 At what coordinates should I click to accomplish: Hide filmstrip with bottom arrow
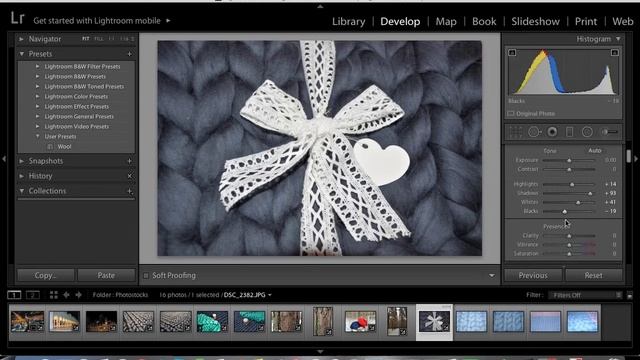click(x=320, y=351)
